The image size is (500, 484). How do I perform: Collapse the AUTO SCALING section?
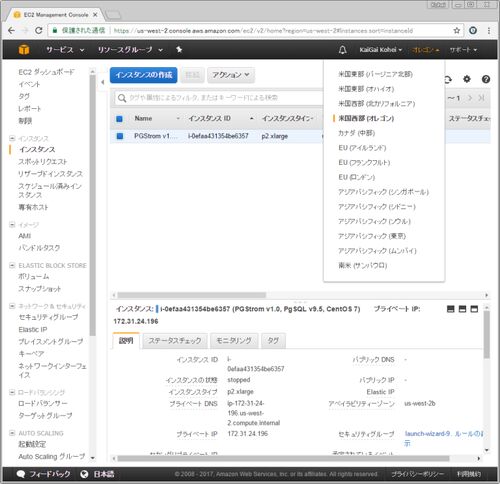tap(12, 433)
